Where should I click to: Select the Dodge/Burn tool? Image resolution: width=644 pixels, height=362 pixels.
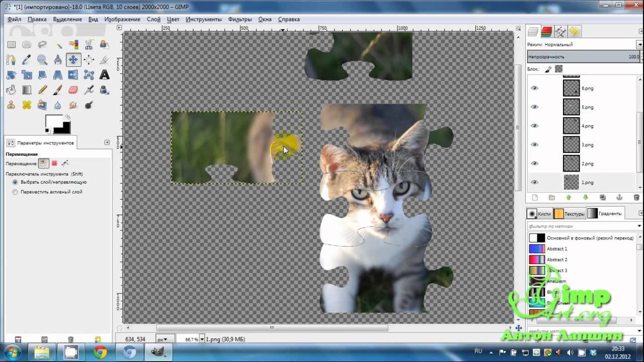pyautogui.click(x=89, y=105)
